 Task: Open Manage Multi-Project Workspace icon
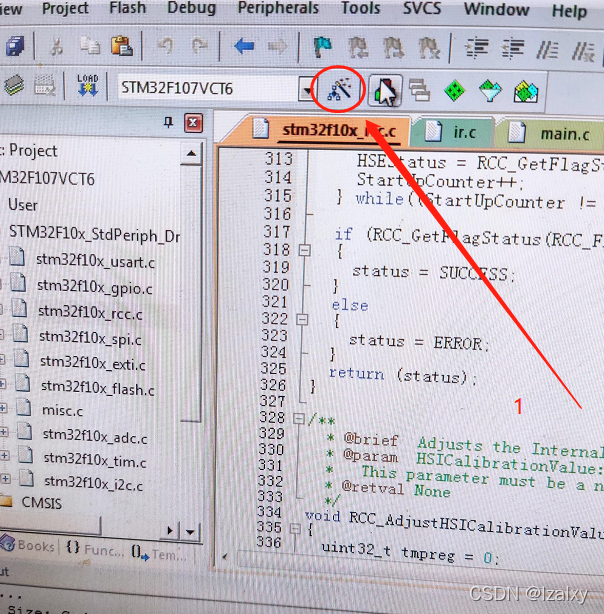(x=419, y=90)
